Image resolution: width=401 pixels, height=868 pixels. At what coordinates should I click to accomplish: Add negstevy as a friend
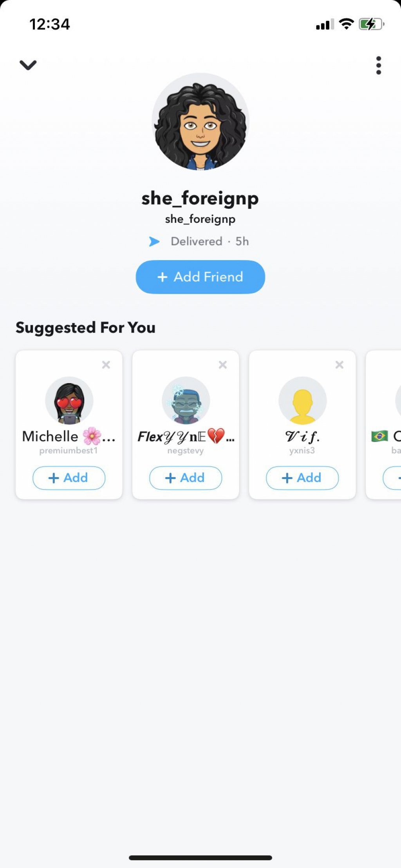click(186, 477)
